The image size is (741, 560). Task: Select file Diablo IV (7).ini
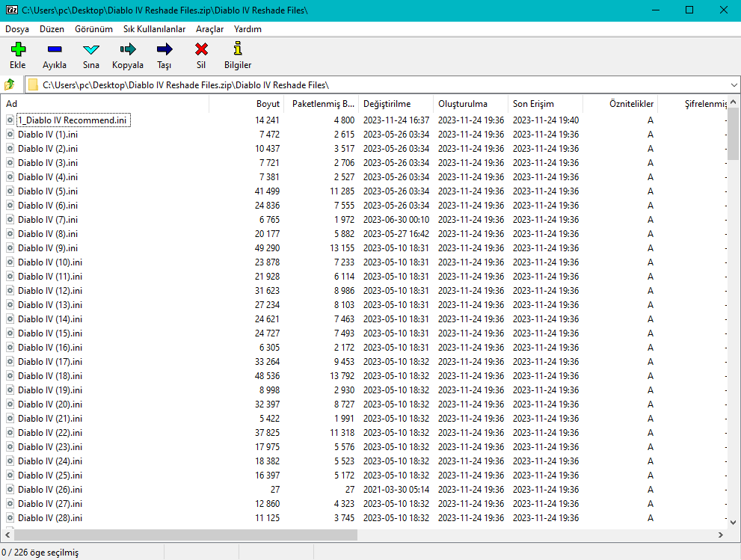coord(48,219)
